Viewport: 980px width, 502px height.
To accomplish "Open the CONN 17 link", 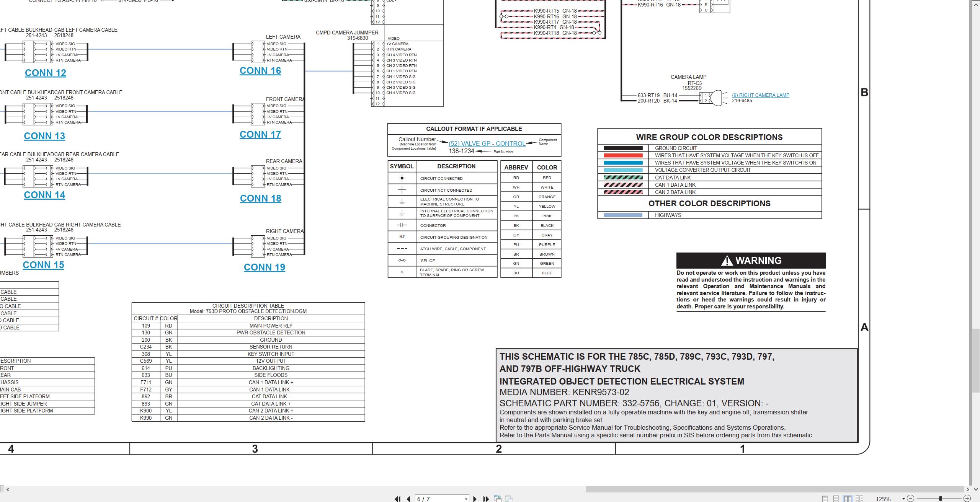I will point(260,134).
